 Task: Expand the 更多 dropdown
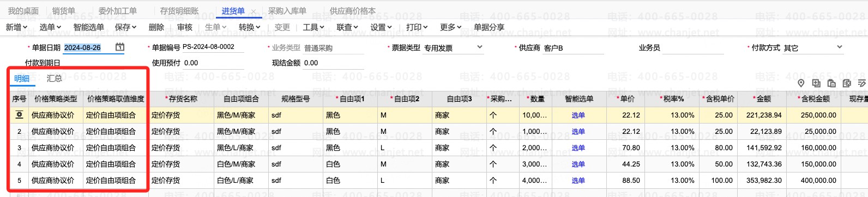click(x=451, y=27)
